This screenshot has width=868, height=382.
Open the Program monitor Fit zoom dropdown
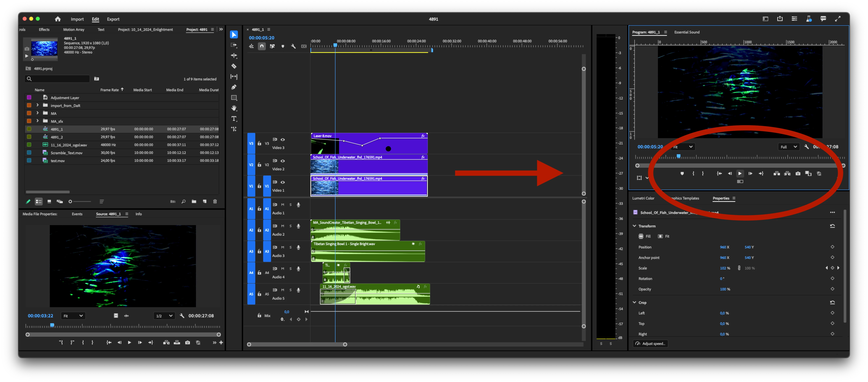click(683, 147)
